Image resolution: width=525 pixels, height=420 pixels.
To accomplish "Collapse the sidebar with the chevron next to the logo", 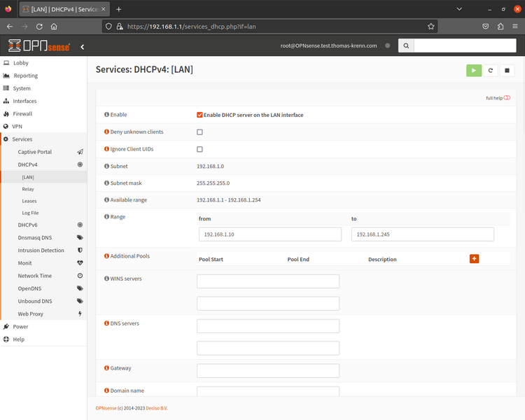I will [83, 47].
